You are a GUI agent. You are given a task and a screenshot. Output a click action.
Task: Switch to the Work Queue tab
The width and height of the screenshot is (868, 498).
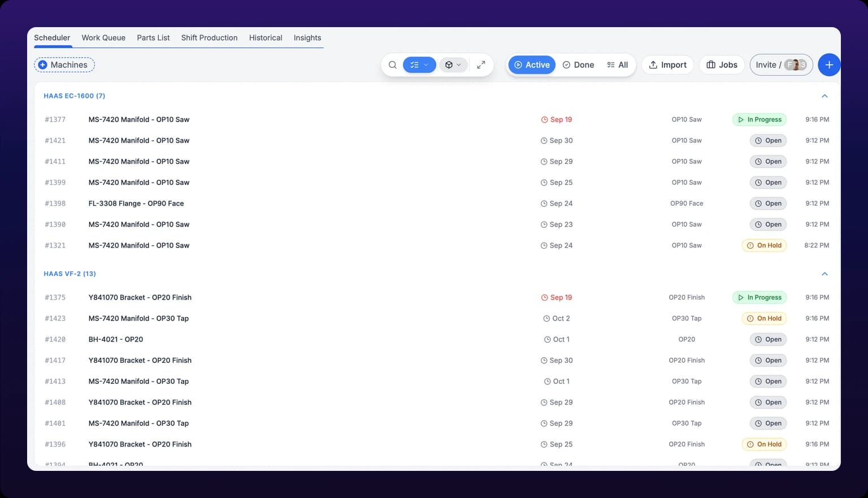pyautogui.click(x=103, y=38)
